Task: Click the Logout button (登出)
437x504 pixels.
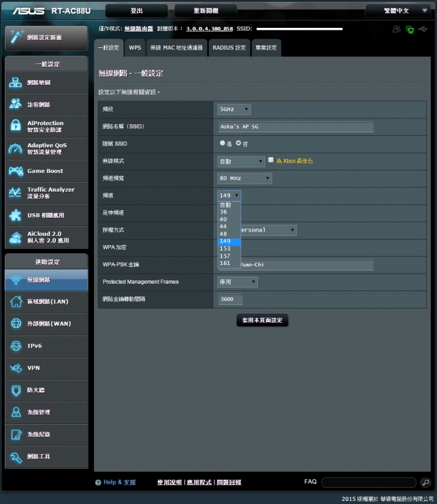Action: click(x=137, y=11)
